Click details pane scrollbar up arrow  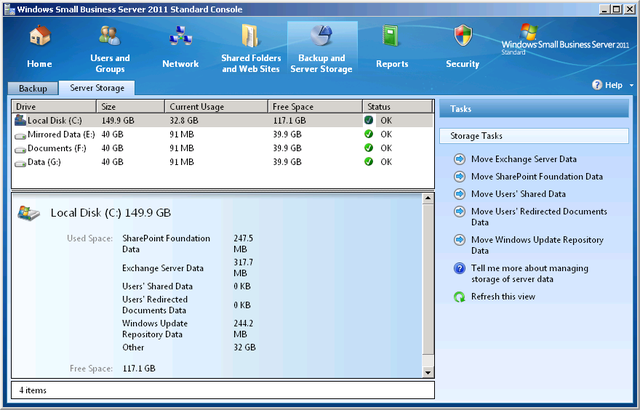(x=427, y=199)
